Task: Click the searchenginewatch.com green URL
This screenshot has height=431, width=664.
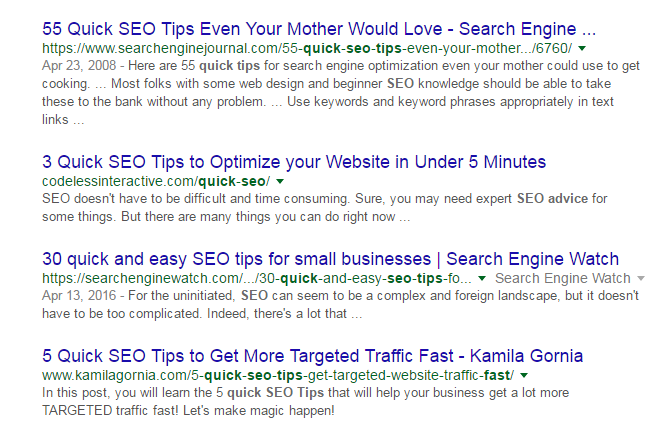Action: click(258, 278)
